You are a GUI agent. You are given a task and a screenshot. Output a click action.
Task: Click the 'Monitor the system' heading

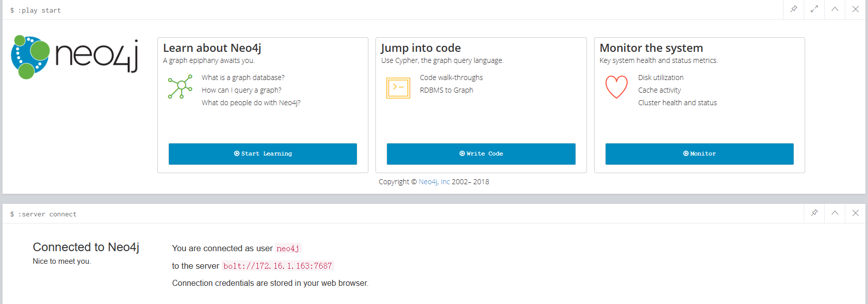coord(651,48)
